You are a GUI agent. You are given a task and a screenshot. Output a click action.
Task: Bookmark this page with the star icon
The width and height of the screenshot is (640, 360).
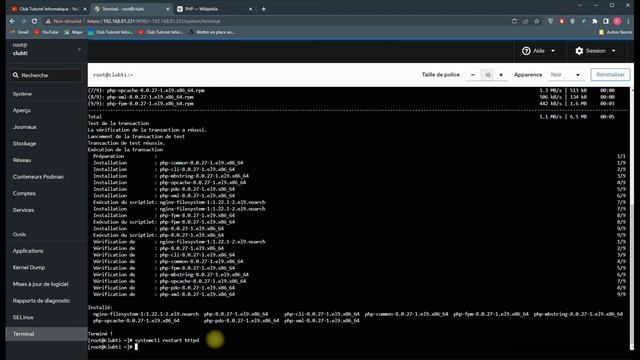click(x=537, y=21)
